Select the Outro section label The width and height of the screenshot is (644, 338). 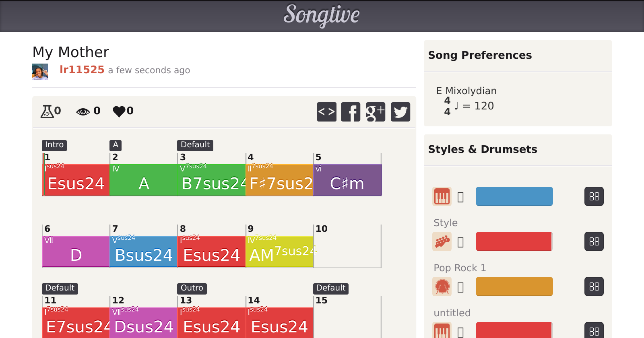tap(192, 288)
